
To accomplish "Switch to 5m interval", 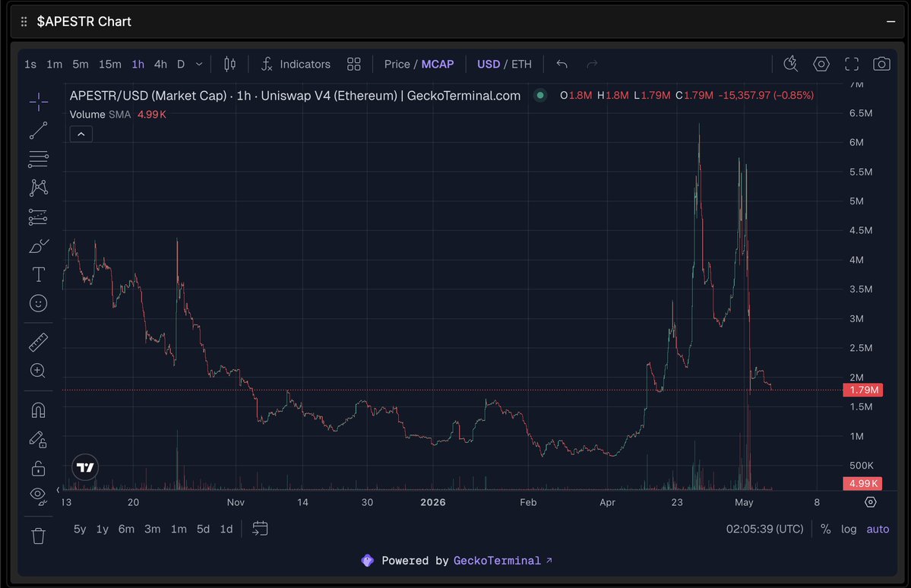I will coord(81,64).
